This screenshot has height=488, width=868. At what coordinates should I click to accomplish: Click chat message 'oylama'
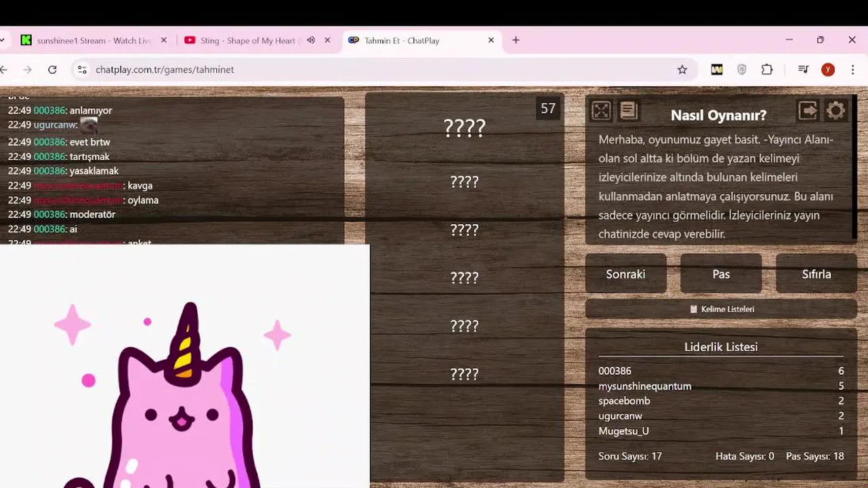point(143,200)
